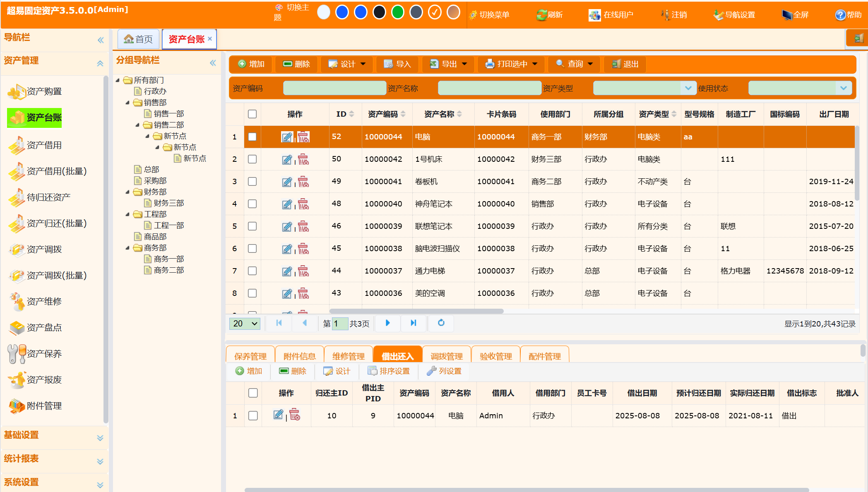The image size is (868, 492).
Task: Open 待归还资产 sidebar item
Action: pyautogui.click(x=39, y=197)
